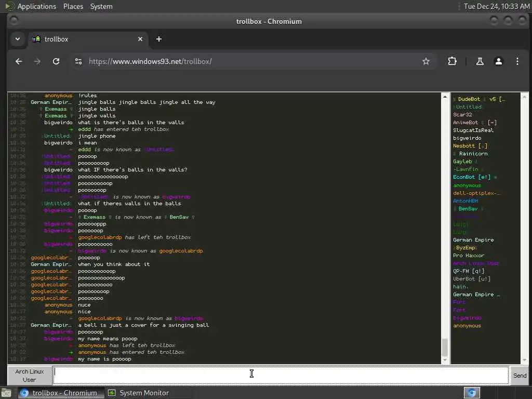Expand the tab search dropdown
532x399 pixels.
tap(18, 39)
